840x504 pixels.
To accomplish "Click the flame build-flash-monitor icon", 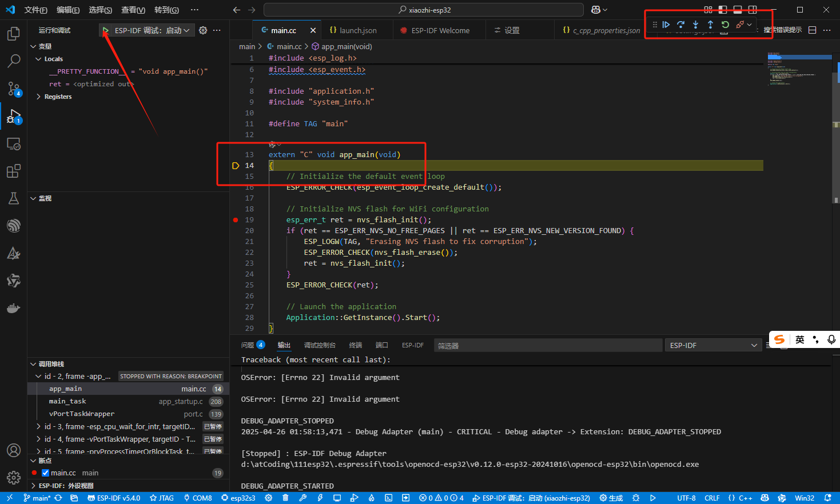I will point(371,498).
